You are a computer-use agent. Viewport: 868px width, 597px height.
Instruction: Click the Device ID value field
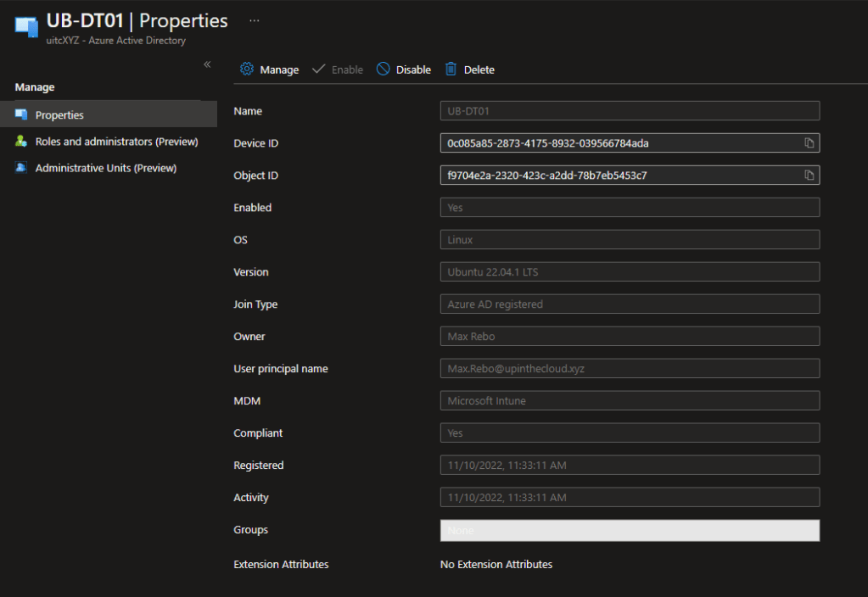(619, 143)
